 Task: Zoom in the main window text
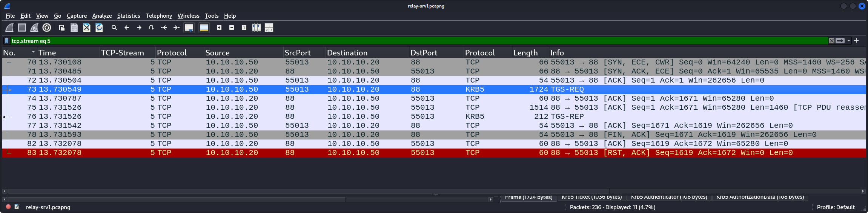[x=219, y=28]
